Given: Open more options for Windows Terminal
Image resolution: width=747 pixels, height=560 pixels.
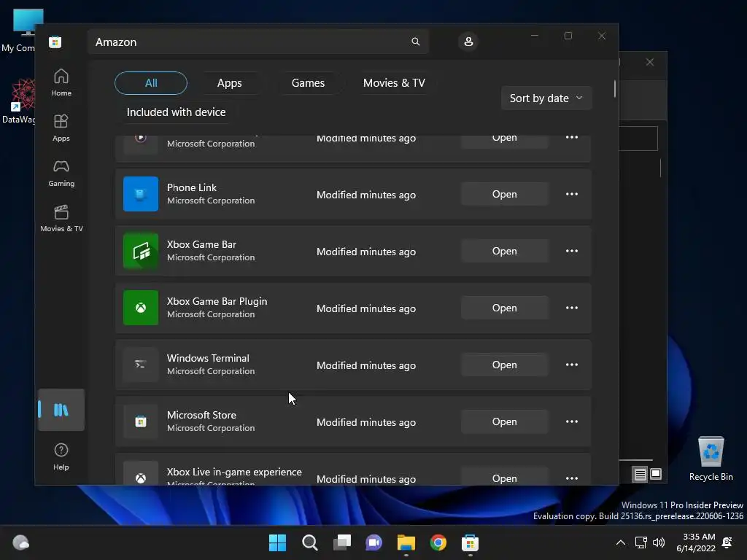Looking at the screenshot, I should coord(572,365).
